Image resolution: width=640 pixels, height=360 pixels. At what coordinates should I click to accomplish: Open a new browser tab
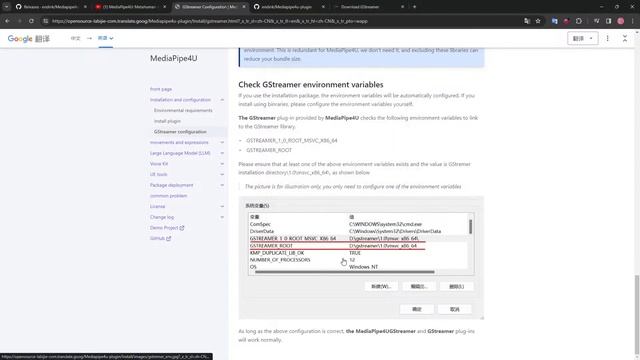[x=414, y=7]
